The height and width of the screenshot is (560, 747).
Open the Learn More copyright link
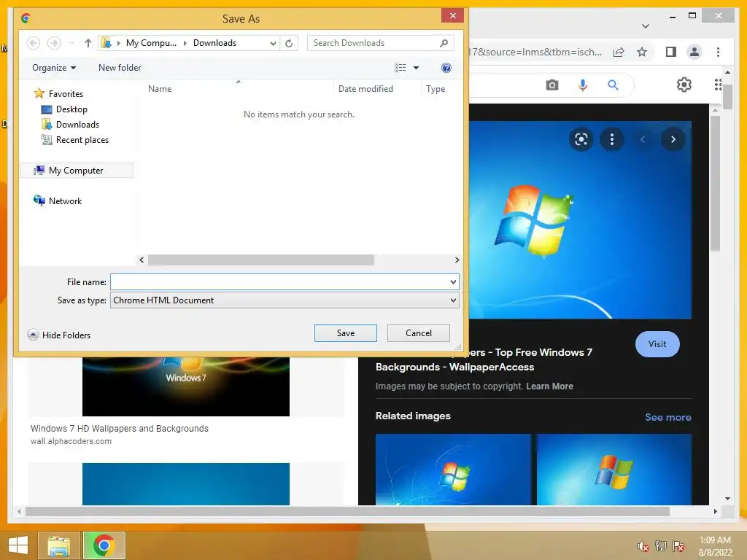click(549, 386)
